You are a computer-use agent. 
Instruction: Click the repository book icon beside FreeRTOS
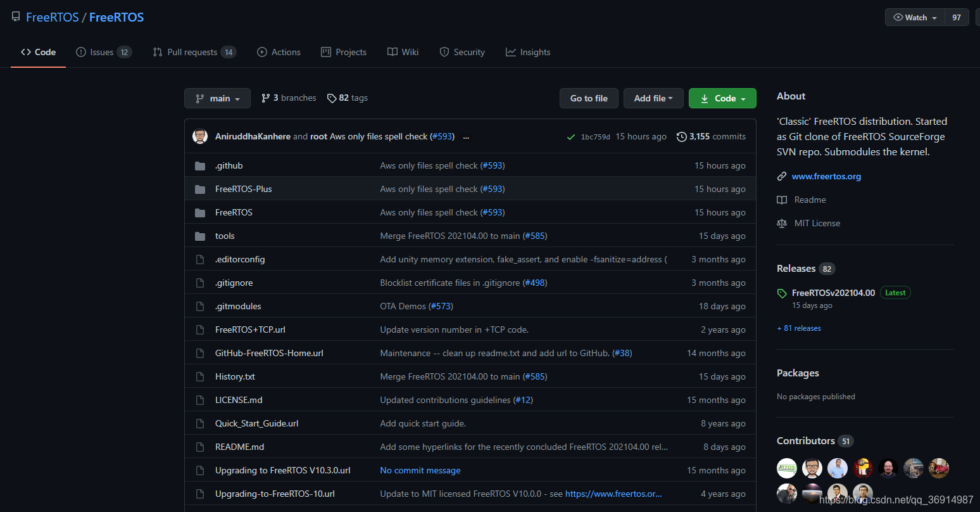pos(16,17)
